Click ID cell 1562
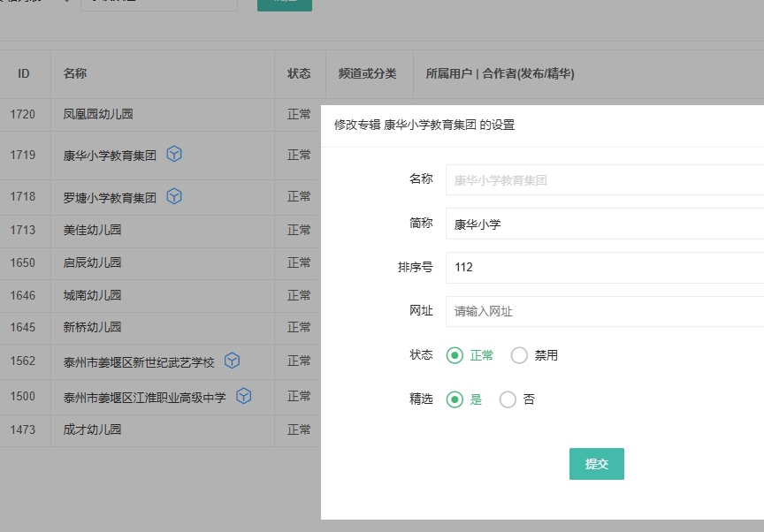This screenshot has width=764, height=532. tap(23, 361)
